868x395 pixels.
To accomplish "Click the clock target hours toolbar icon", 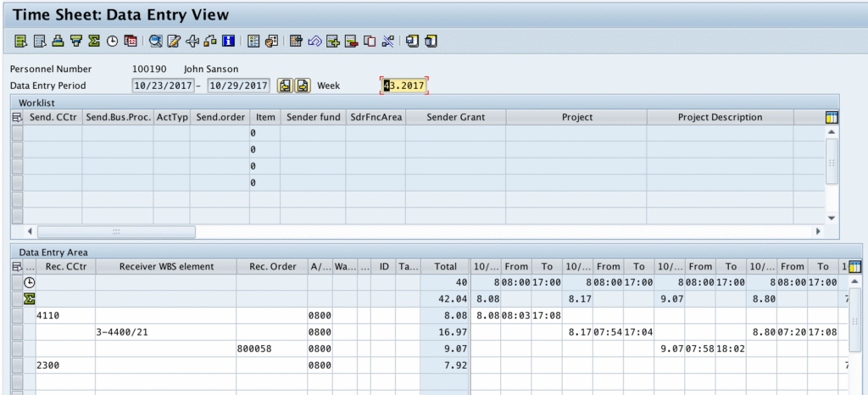I will pos(112,40).
